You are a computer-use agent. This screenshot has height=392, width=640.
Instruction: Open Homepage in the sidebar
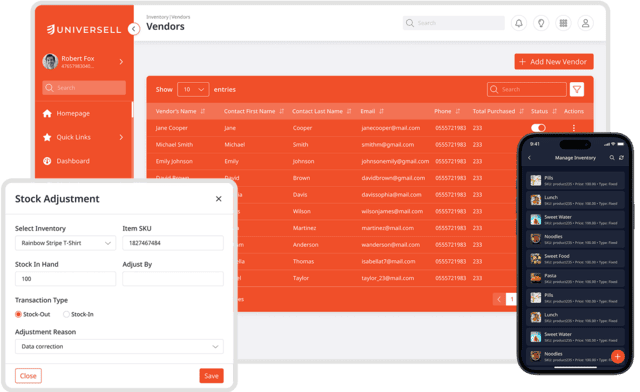73,114
